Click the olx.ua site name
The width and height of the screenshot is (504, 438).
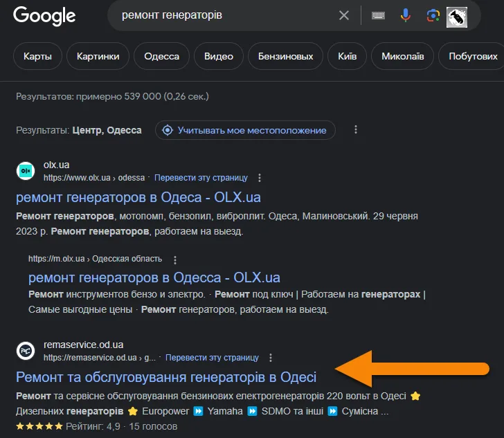coord(57,165)
